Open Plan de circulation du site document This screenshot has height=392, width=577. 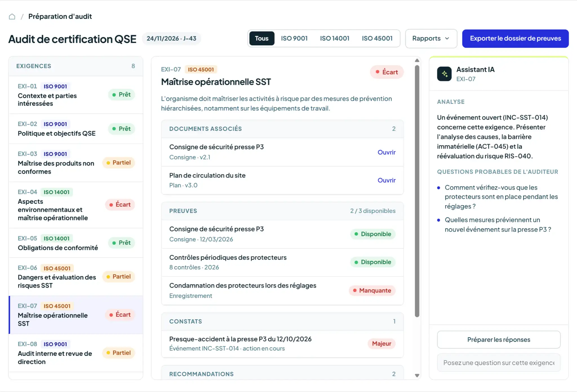tap(386, 180)
